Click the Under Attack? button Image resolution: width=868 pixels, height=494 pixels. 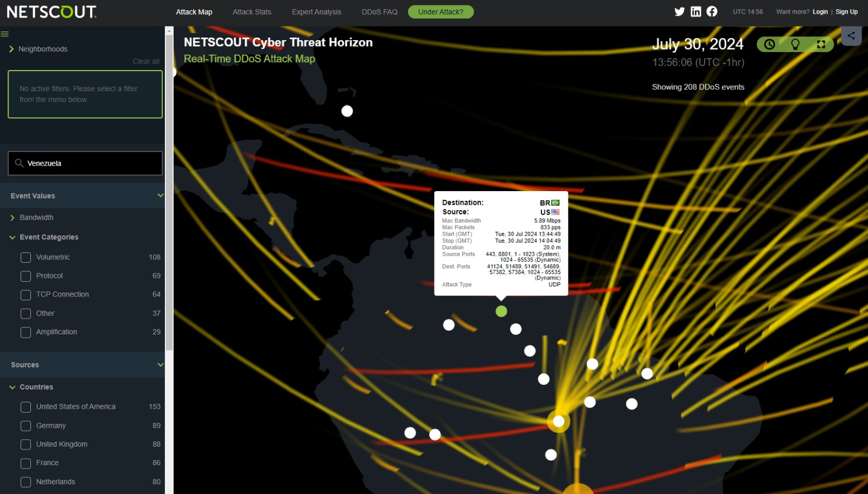[441, 12]
